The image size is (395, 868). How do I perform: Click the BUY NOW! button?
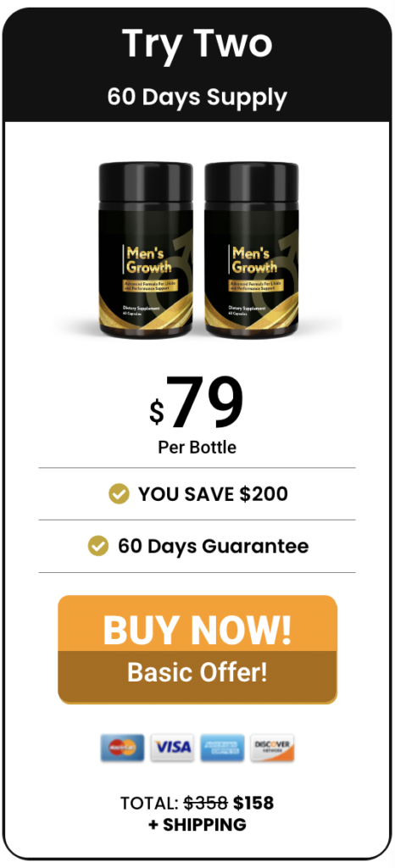click(x=197, y=623)
